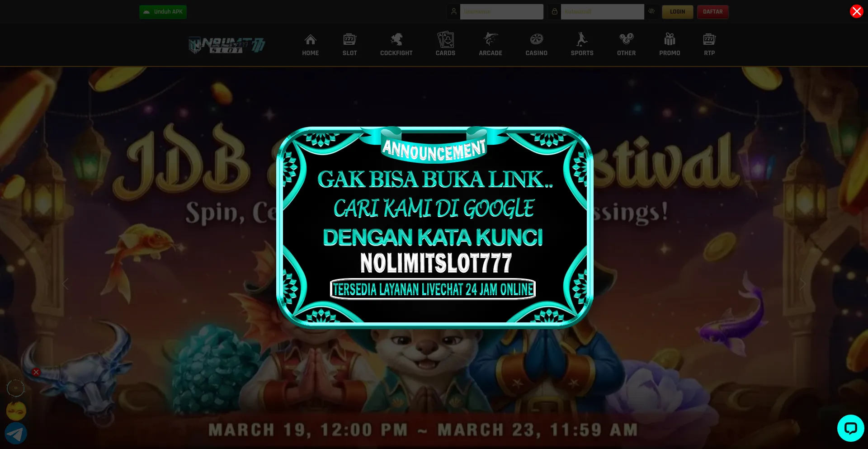This screenshot has width=868, height=449.
Task: Open the Sports betting section
Action: [582, 44]
